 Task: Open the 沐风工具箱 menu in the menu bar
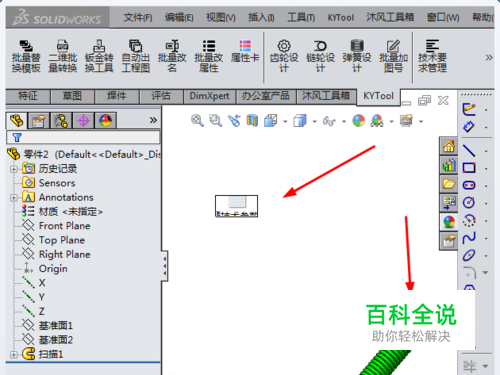click(390, 17)
